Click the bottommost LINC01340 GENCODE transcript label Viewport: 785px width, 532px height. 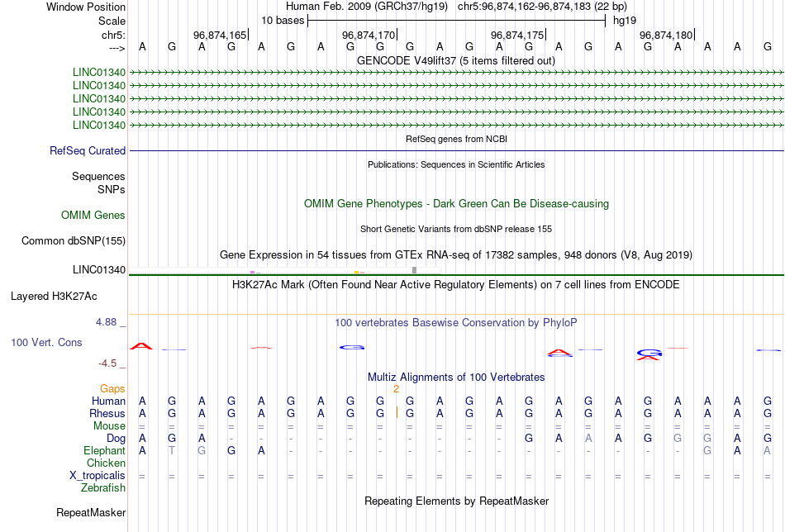[99, 125]
